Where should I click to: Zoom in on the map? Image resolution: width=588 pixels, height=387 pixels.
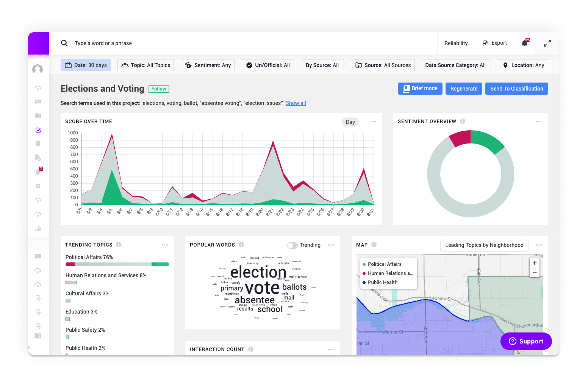click(x=535, y=263)
